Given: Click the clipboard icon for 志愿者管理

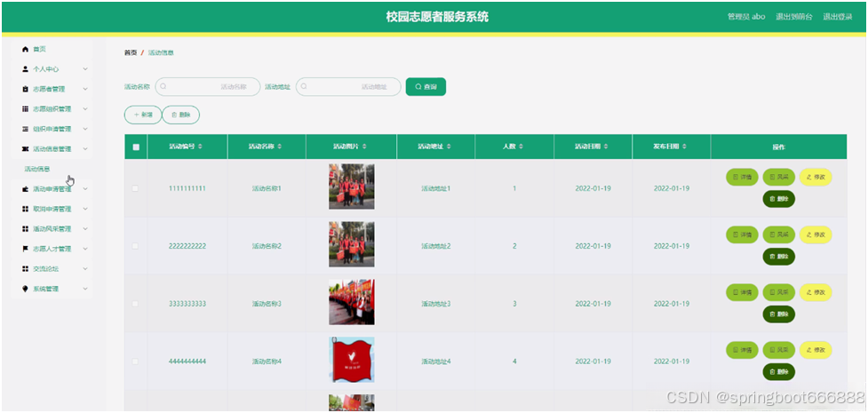Looking at the screenshot, I should click(25, 89).
